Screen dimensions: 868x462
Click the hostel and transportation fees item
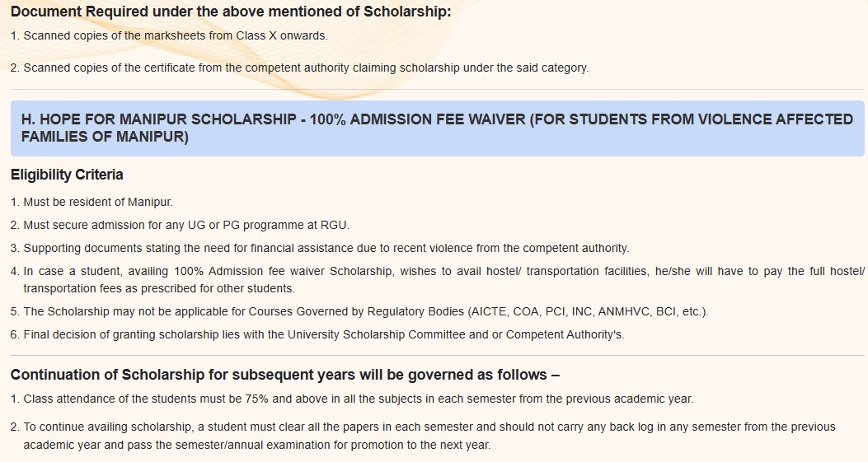coord(438,279)
